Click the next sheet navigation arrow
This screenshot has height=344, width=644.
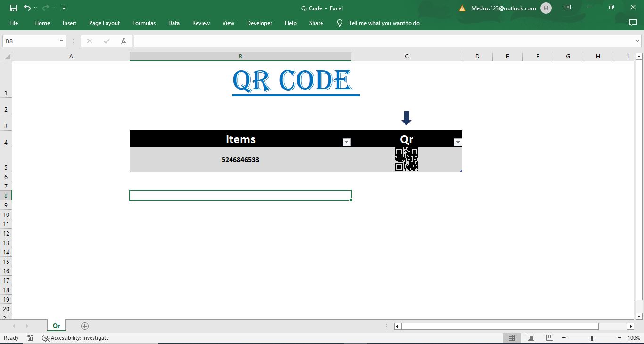pos(27,326)
